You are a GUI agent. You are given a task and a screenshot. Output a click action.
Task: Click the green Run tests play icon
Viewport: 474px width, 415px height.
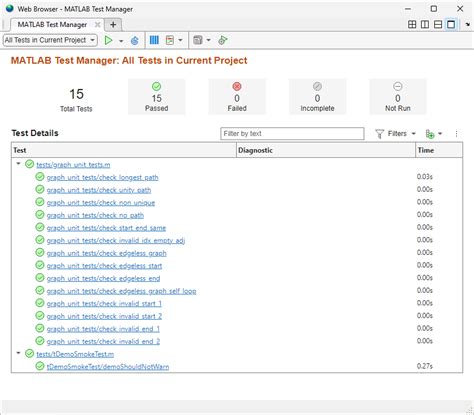[108, 40]
